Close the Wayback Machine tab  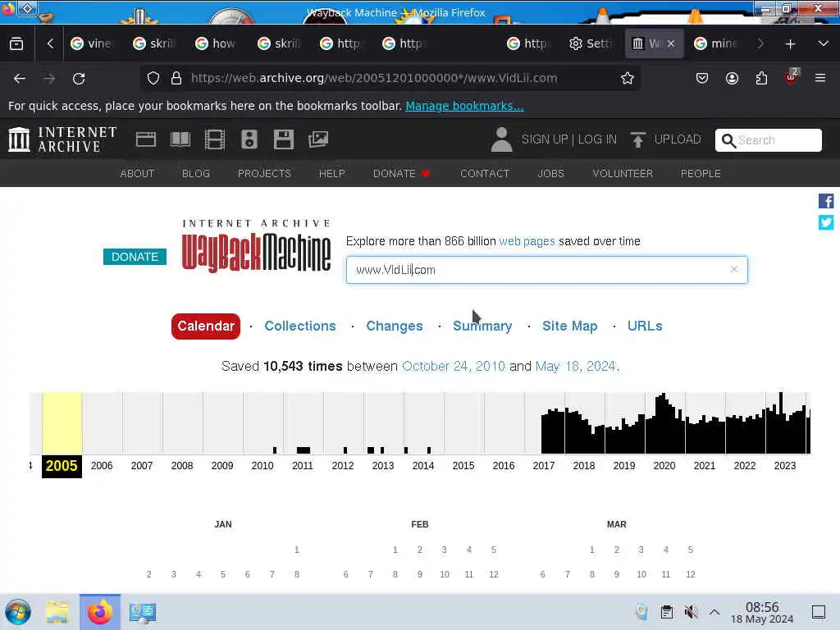671,43
